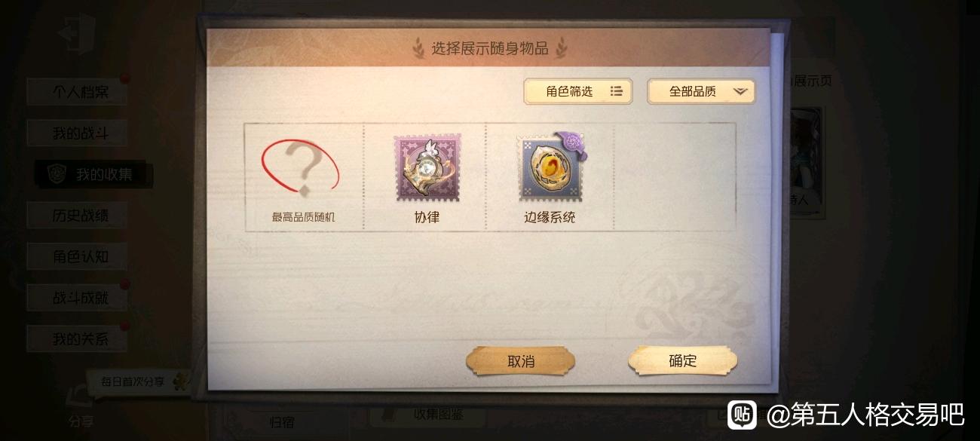
Task: Click the 取消 cancel button
Action: 520,361
